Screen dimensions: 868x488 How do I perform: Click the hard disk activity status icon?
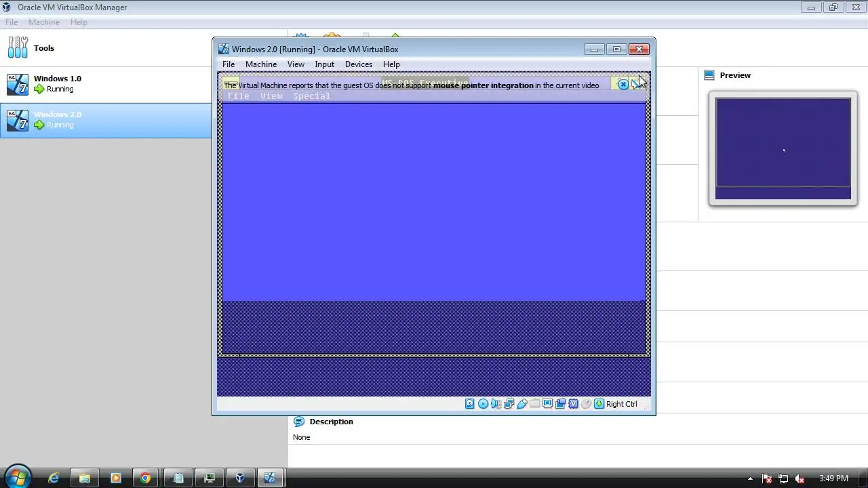[x=469, y=404]
